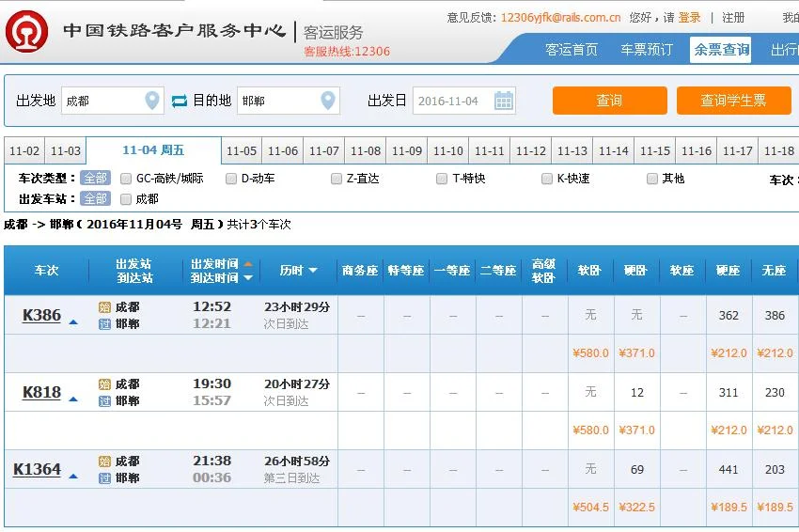The height and width of the screenshot is (532, 799).
Task: Toggle the T-特快 checkbox
Action: [x=442, y=179]
